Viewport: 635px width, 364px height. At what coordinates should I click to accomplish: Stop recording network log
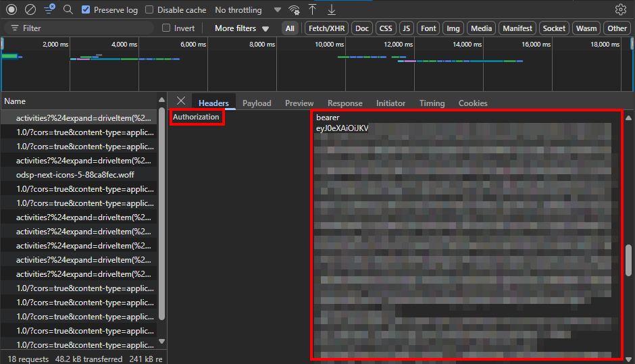click(11, 9)
